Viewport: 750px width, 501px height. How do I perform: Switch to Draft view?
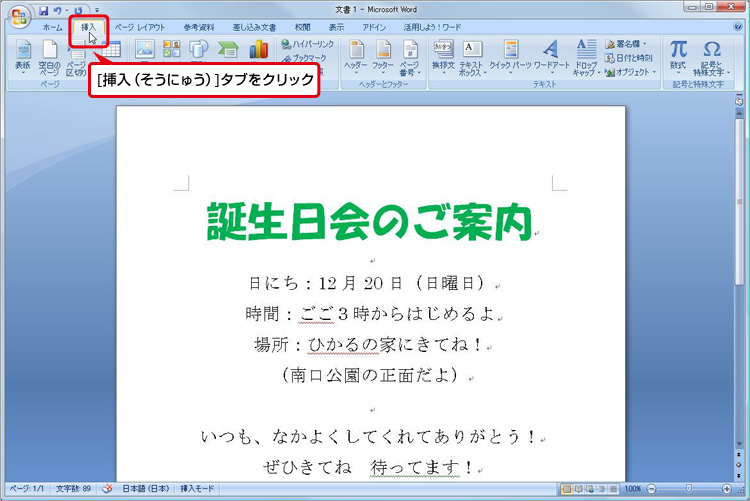coord(613,489)
